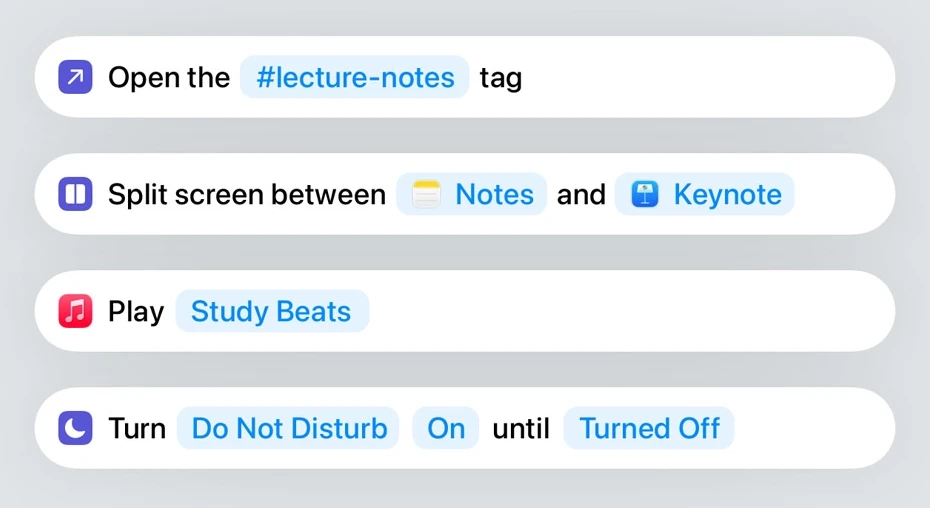The height and width of the screenshot is (508, 930).
Task: Change the Turned Off duration option
Action: click(x=649, y=428)
